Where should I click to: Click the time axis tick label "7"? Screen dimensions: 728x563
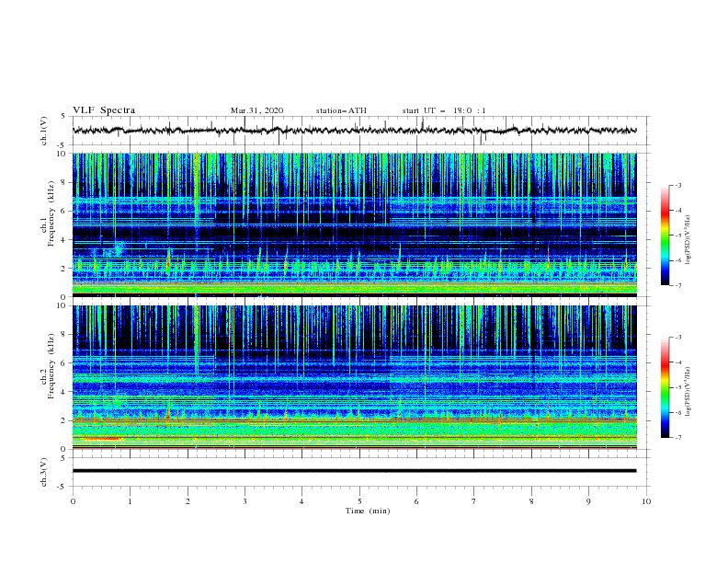474,501
